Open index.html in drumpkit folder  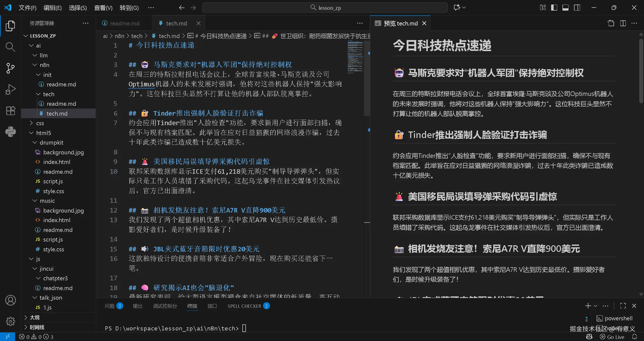click(57, 162)
